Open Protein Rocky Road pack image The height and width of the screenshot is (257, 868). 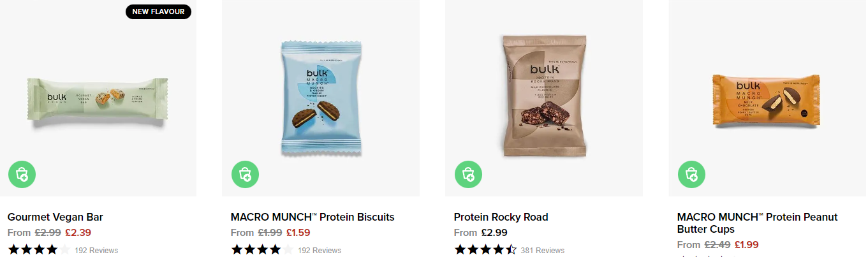tap(544, 98)
